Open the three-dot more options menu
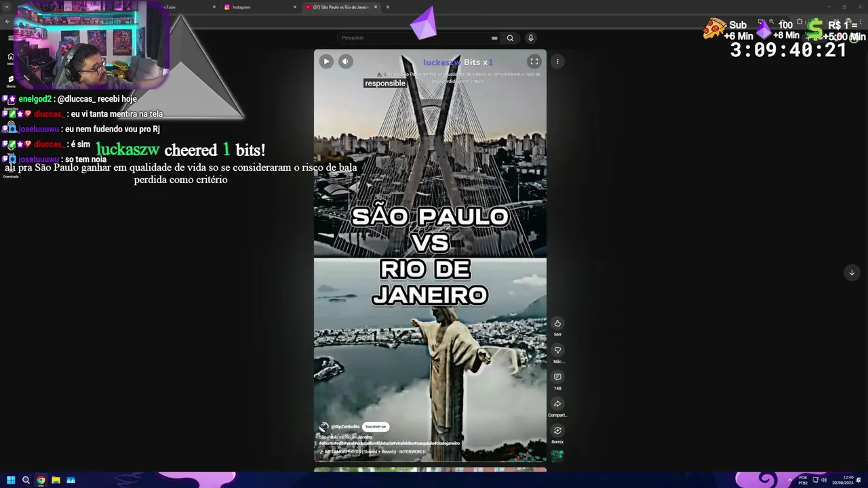 tap(557, 62)
